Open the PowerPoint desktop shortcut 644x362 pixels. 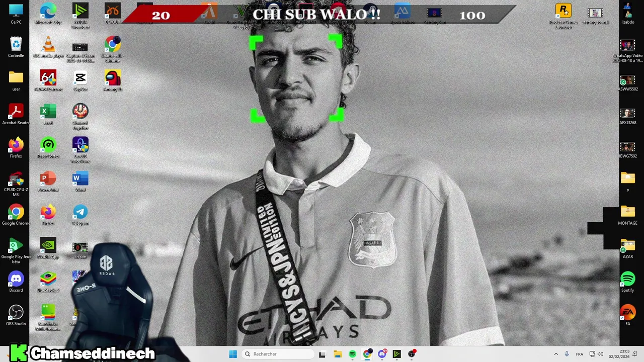click(x=48, y=181)
